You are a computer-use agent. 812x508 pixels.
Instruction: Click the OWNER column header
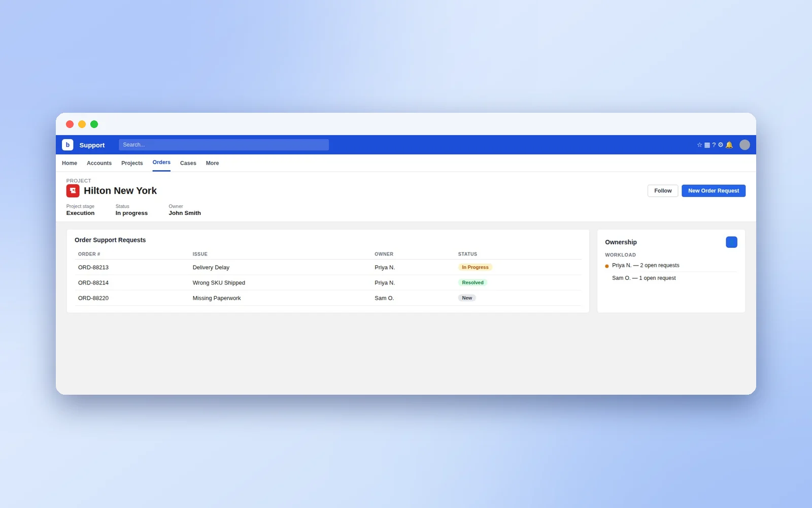(384, 254)
